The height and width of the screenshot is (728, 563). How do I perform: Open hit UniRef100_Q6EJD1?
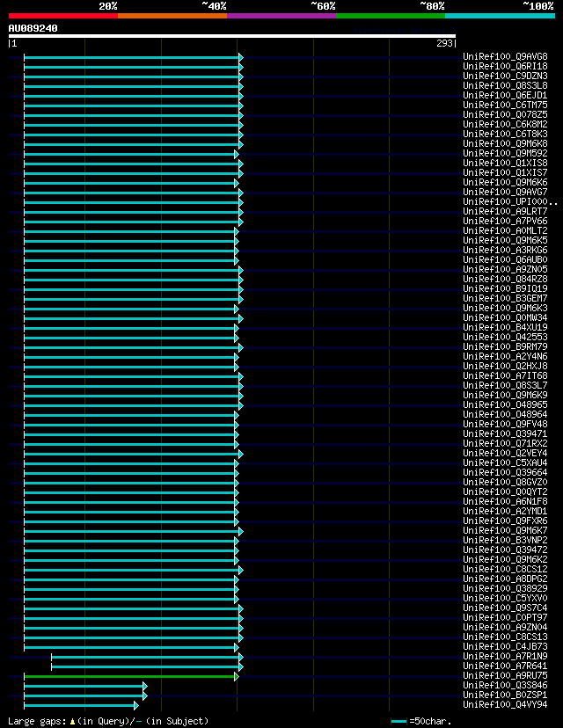506,96
